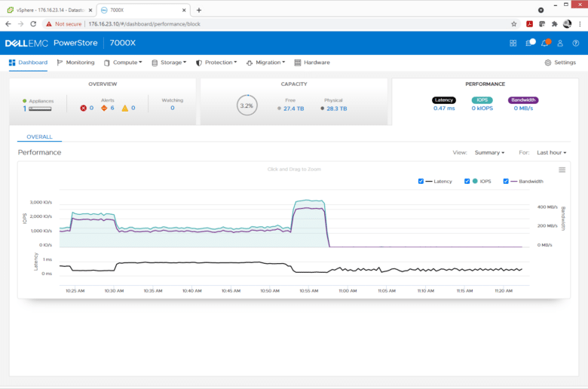Click the Settings gear icon
This screenshot has height=389, width=588.
[548, 63]
